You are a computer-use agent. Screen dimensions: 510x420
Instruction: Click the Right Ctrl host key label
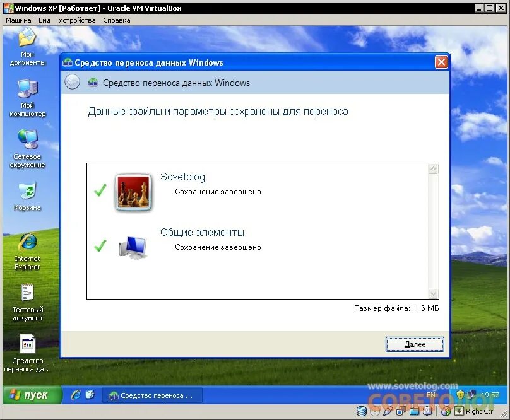480,411
